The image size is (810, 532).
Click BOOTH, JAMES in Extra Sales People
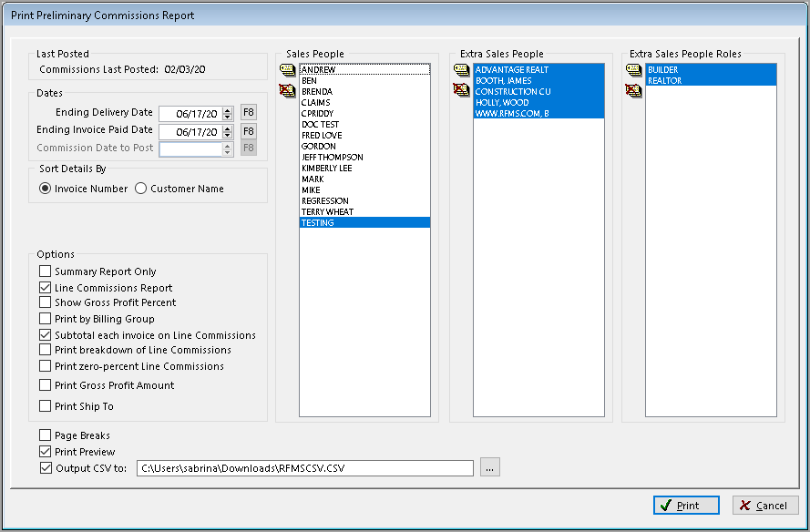click(538, 80)
